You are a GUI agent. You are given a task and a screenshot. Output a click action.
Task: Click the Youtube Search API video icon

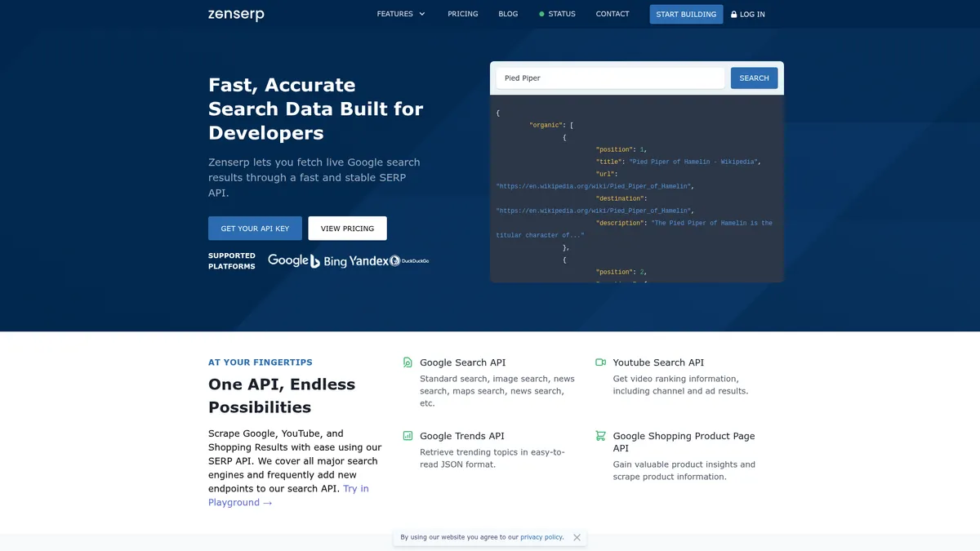coord(601,362)
